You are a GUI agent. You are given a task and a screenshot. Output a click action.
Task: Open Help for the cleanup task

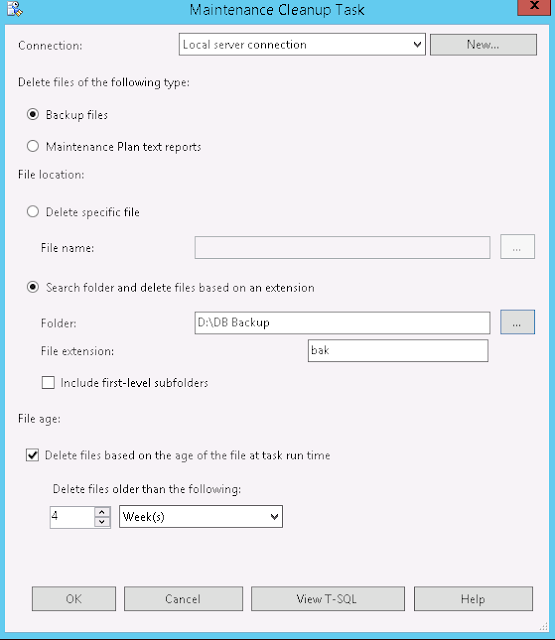(473, 599)
